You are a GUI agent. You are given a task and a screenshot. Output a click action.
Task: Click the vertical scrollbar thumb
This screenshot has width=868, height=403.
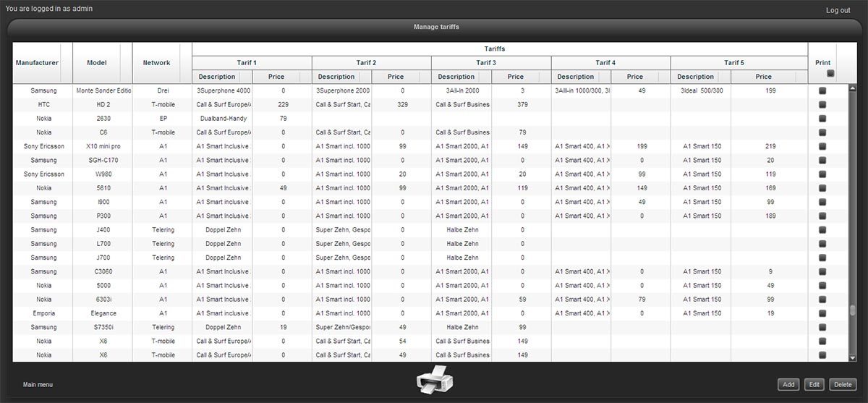tap(852, 310)
